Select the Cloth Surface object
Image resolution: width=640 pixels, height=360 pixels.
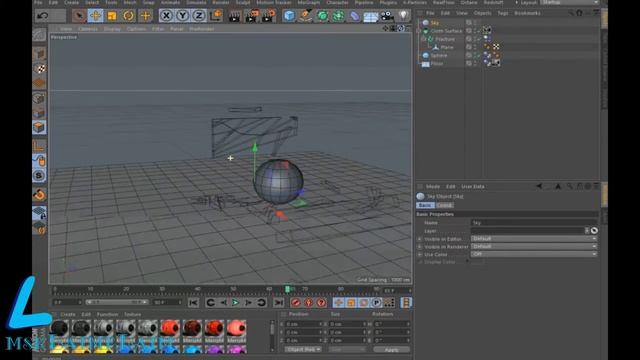447,31
